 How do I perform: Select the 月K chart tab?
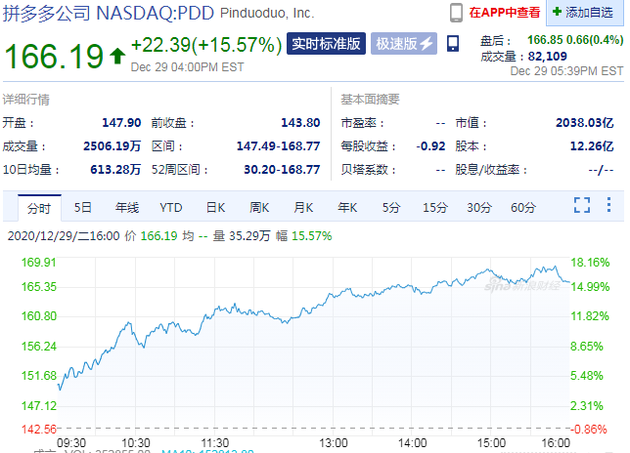pos(303,207)
